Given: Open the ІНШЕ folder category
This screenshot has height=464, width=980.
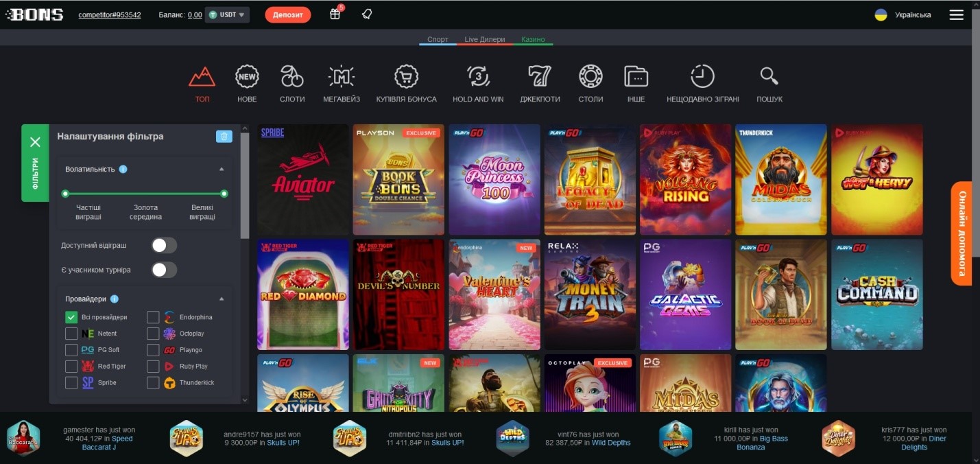Looking at the screenshot, I should click(636, 76).
